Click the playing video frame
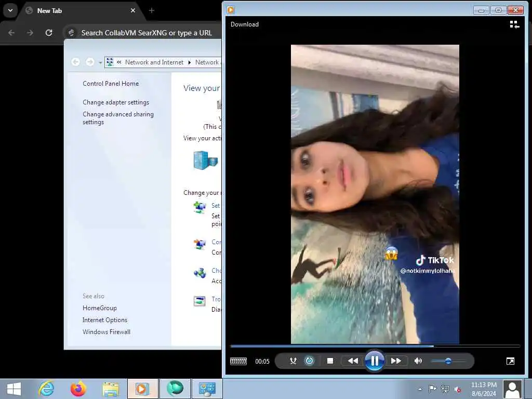Viewport: 532px width, 399px height. coord(375,194)
